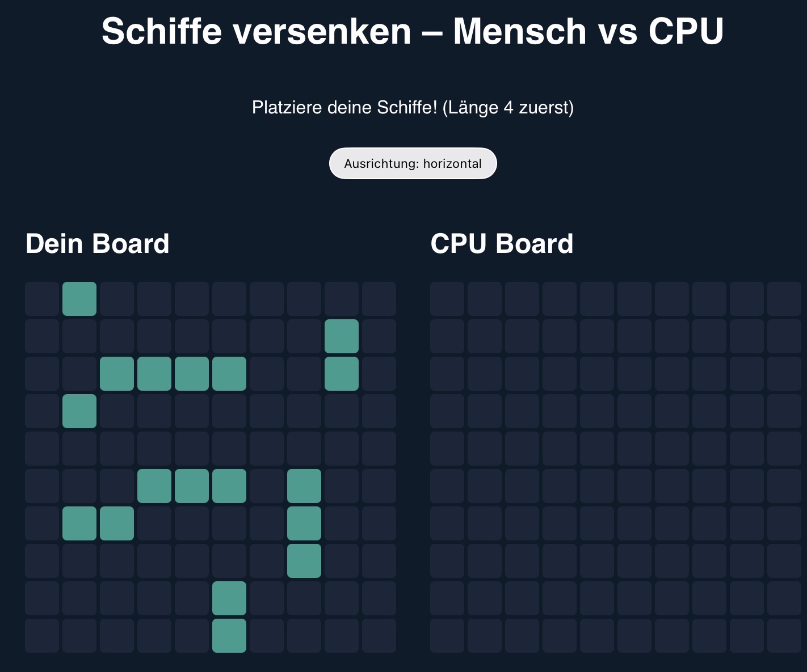
Task: Click the lone ship cell in Dein Board's fourth row
Action: pyautogui.click(x=79, y=411)
